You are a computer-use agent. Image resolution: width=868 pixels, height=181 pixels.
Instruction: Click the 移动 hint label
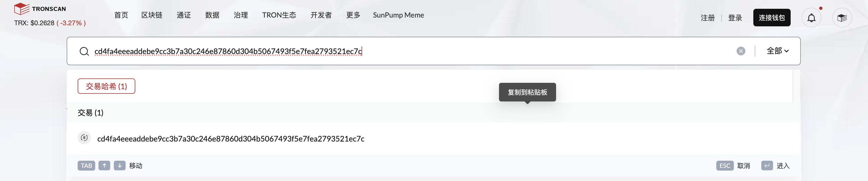(136, 166)
